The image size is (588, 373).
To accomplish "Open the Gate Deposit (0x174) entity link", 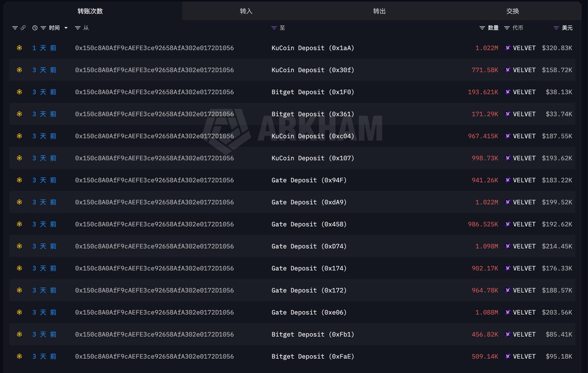I will [x=309, y=268].
